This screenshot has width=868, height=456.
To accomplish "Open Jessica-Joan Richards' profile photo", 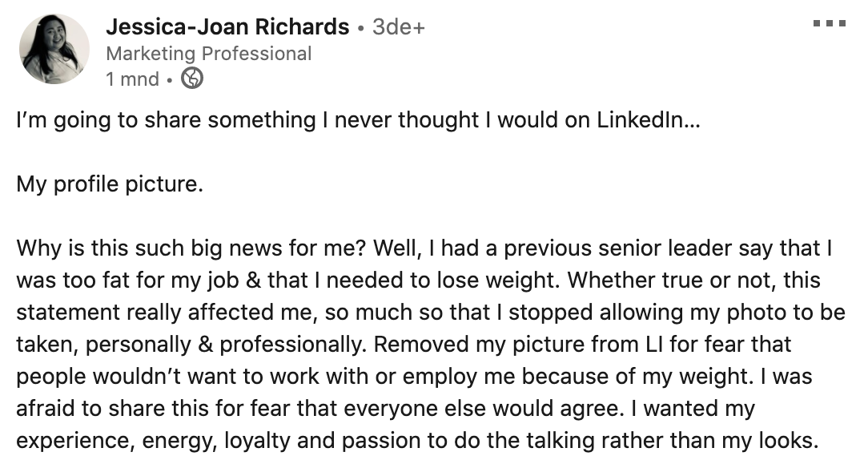I will [x=55, y=49].
